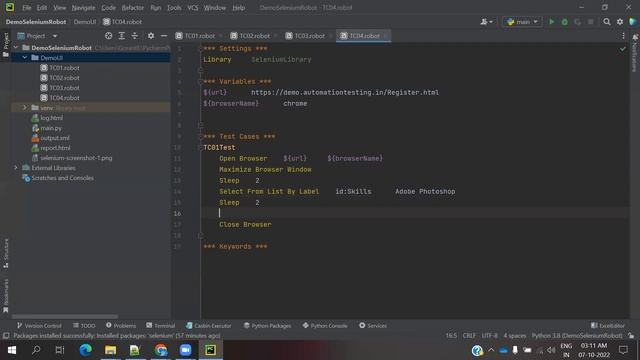Image resolution: width=640 pixels, height=360 pixels.
Task: Open the Refactor menu
Action: (x=133, y=7)
